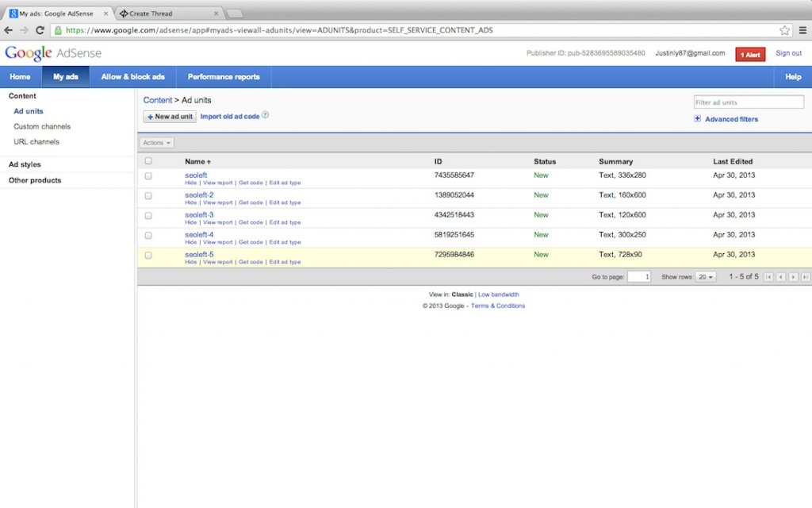Go to the next results page arrow
812x508 pixels.
click(x=793, y=277)
